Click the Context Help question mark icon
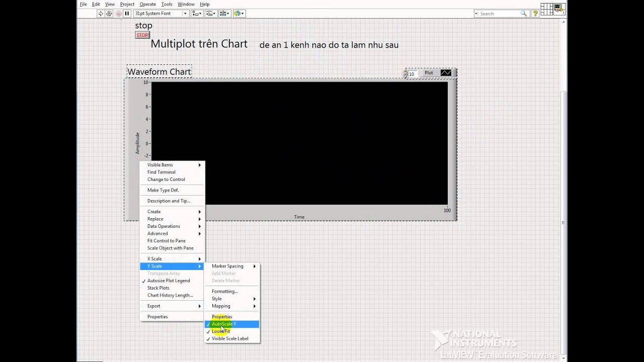 535,14
